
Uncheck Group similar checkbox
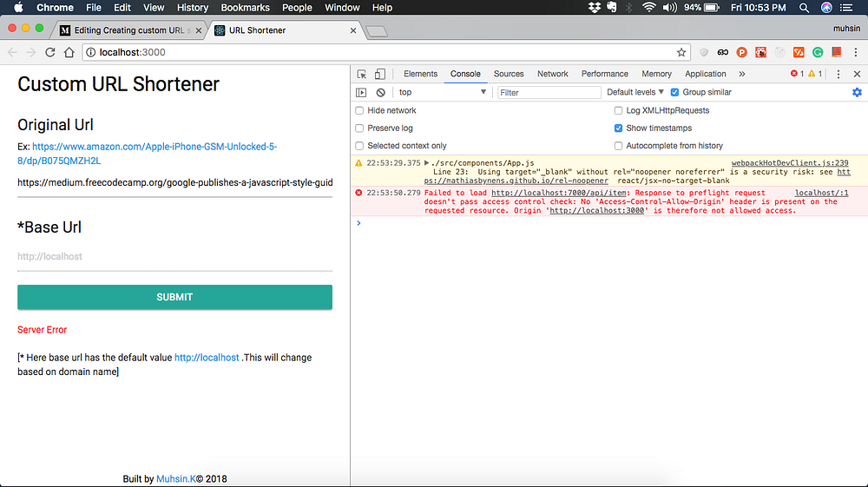click(674, 92)
